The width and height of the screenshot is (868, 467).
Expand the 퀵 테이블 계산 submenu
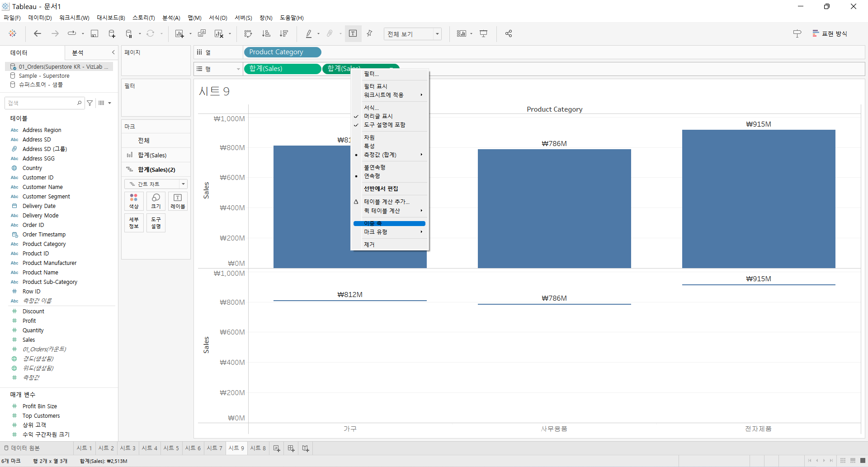[x=389, y=211]
